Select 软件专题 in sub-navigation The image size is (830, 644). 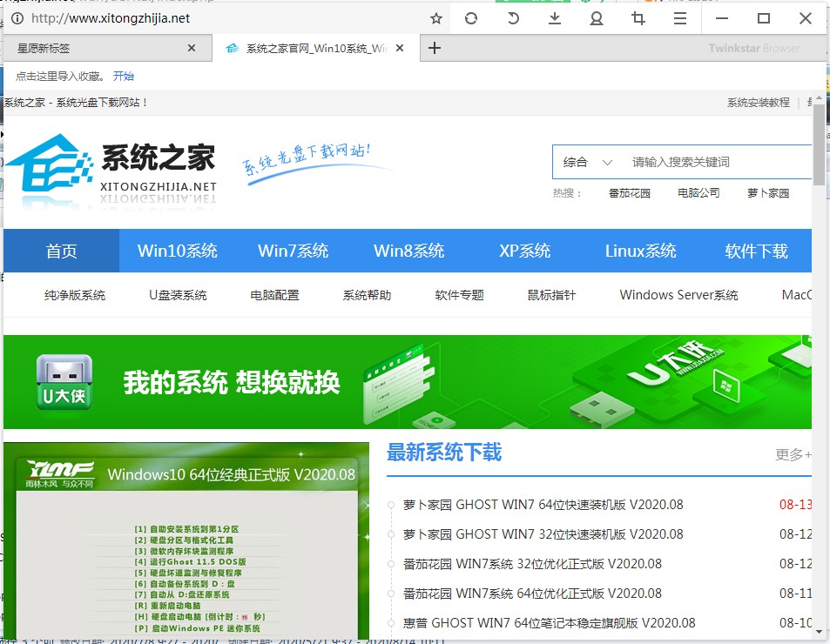[460, 295]
